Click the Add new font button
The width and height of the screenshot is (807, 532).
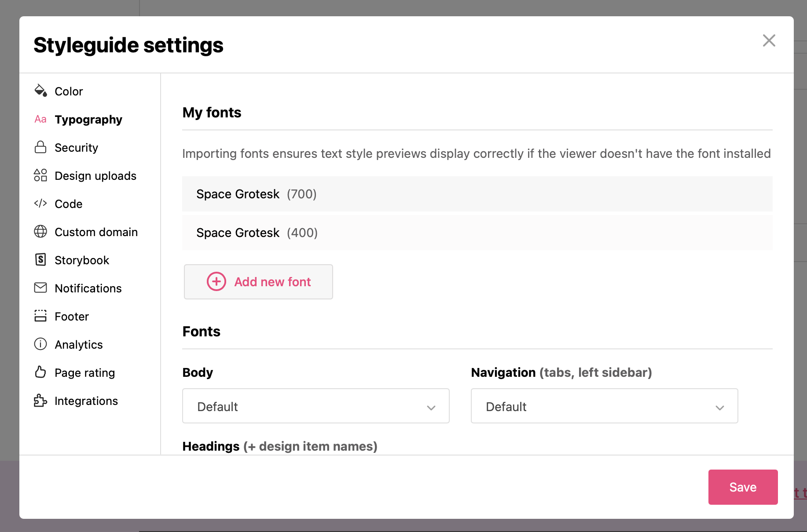click(258, 281)
